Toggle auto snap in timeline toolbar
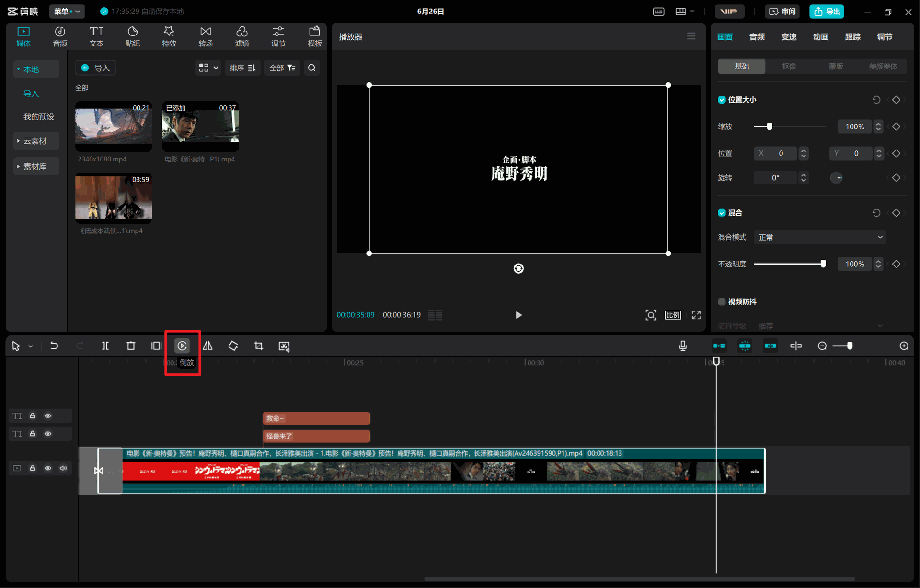The width and height of the screenshot is (920, 588). [x=745, y=346]
